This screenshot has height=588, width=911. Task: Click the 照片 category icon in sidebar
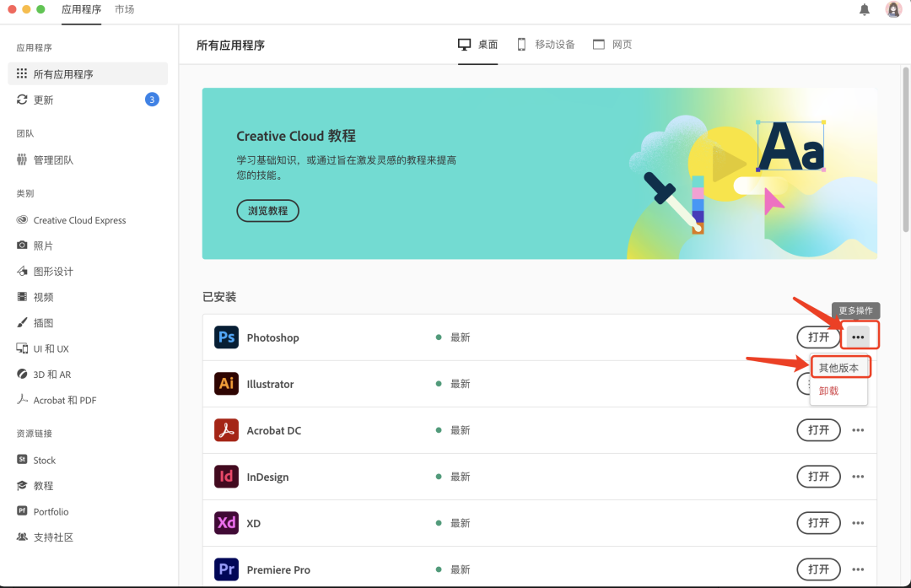[x=20, y=245]
